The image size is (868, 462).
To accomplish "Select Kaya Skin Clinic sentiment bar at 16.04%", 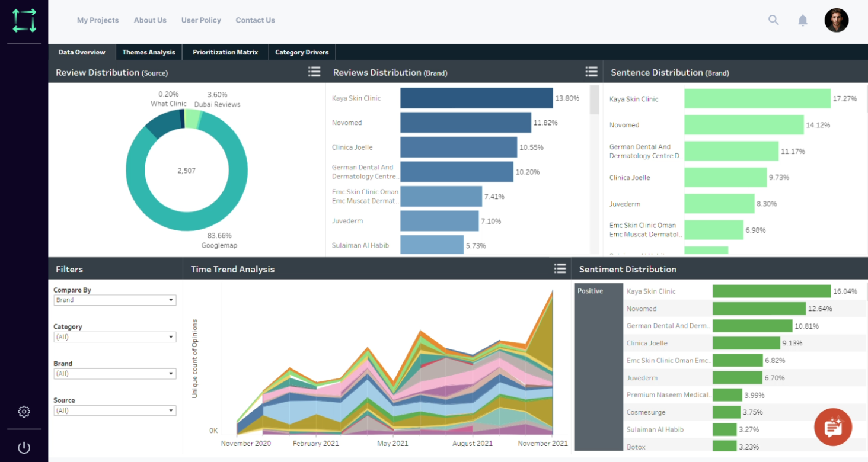I will pyautogui.click(x=771, y=291).
